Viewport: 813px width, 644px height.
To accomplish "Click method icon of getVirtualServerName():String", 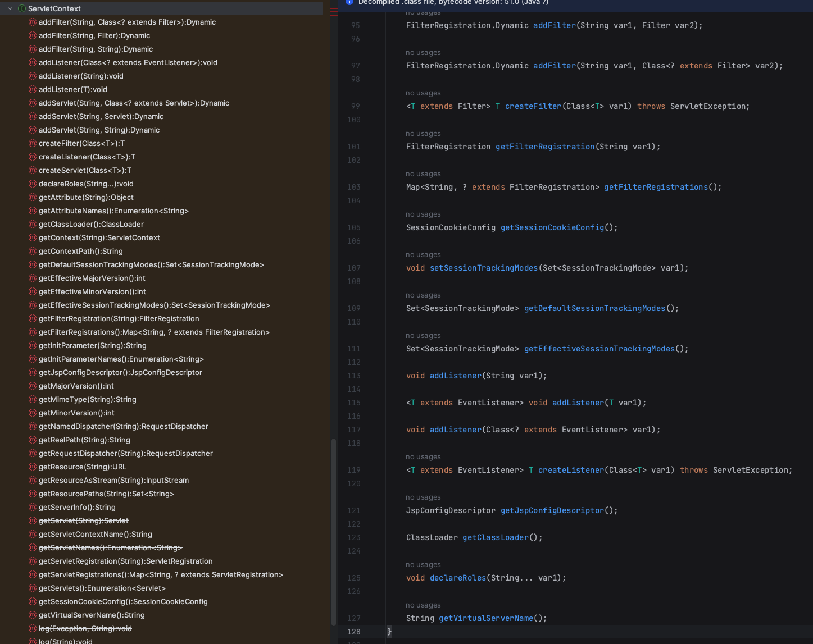I will click(33, 615).
